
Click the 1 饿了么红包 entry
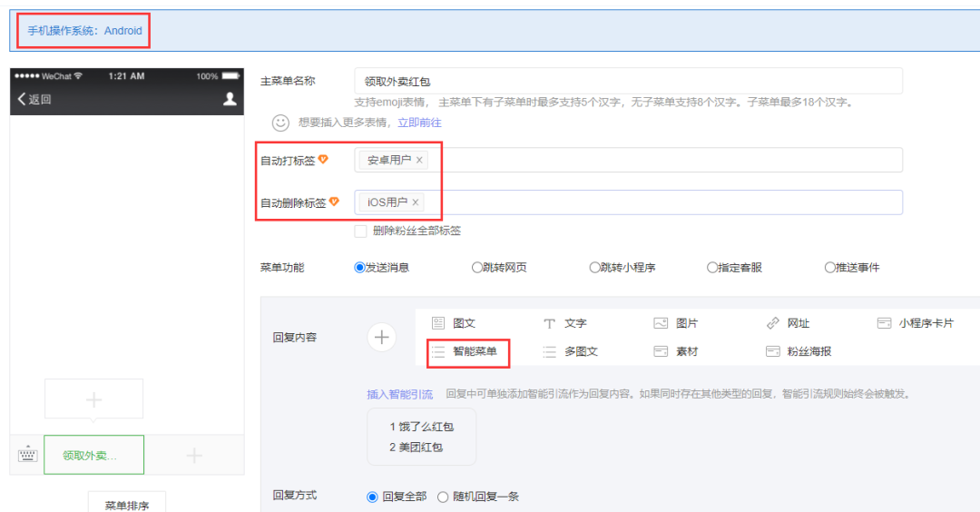pos(421,427)
